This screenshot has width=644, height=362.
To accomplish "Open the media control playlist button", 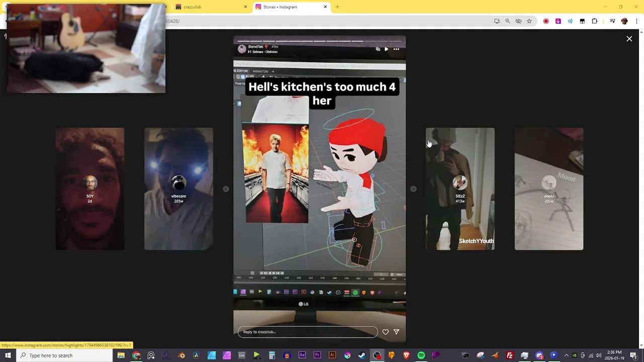I will (x=612, y=21).
